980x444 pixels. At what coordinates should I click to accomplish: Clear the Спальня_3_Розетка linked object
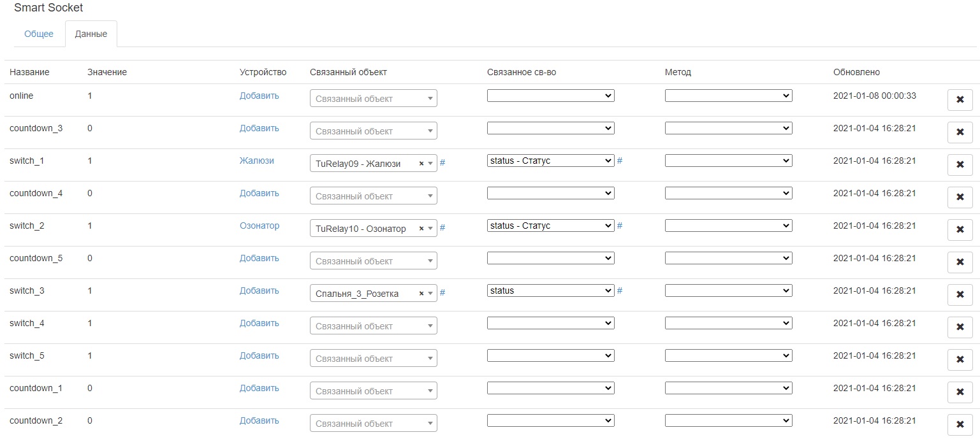tap(421, 294)
